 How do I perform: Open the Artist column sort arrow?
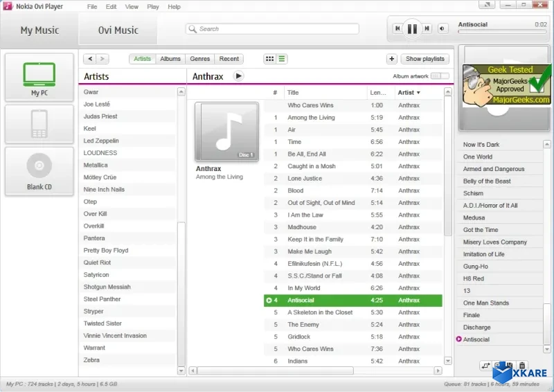(x=418, y=93)
